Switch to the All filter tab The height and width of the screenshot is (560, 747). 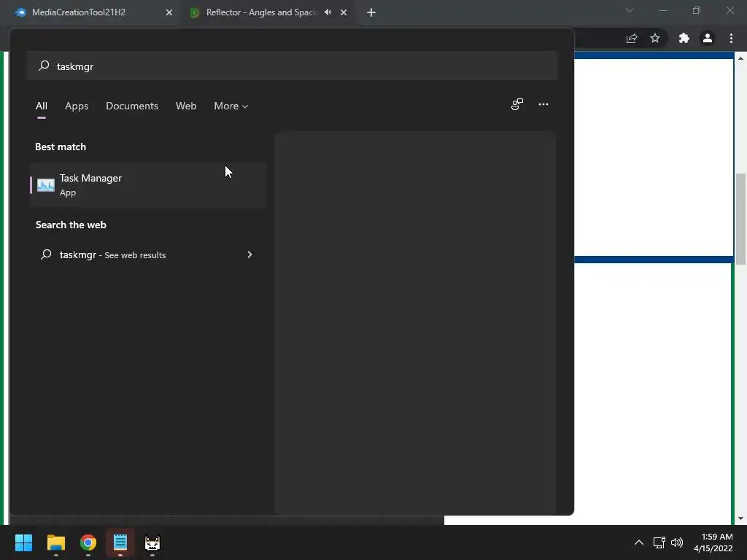pyautogui.click(x=42, y=106)
